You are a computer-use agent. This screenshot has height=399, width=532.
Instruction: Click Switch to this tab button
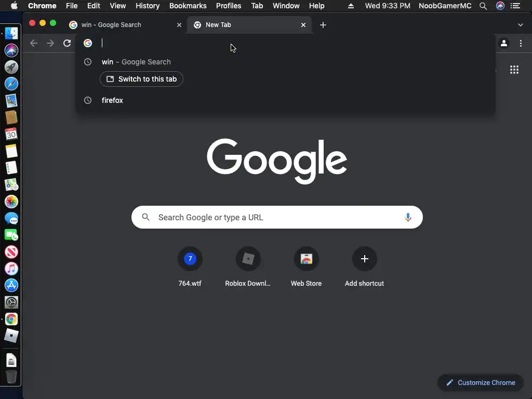(x=141, y=79)
